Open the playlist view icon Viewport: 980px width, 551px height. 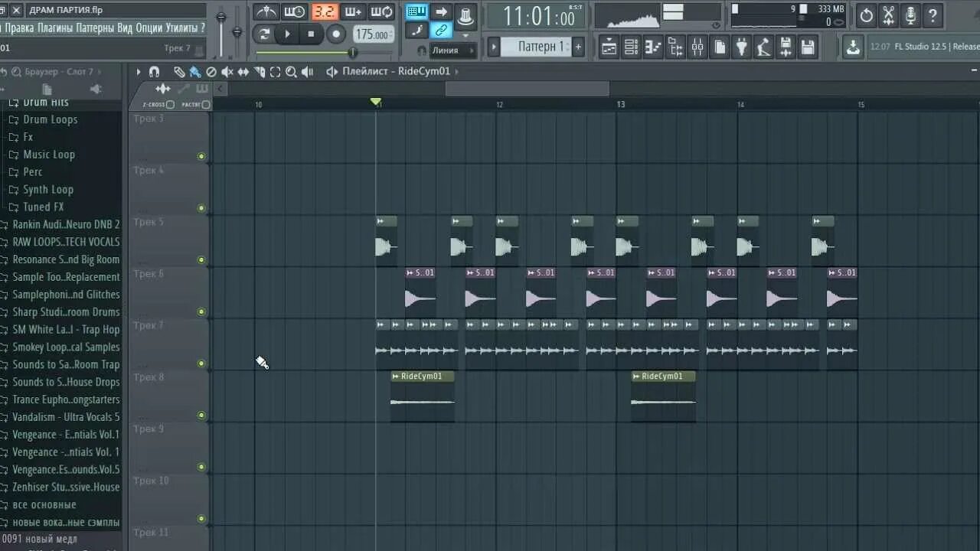609,47
